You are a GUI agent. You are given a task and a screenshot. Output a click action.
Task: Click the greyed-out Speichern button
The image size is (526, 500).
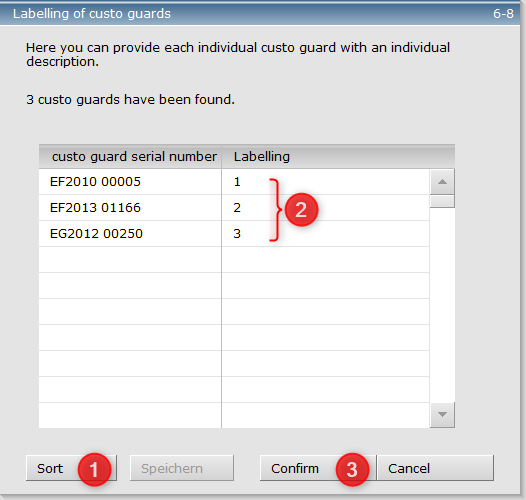[x=182, y=468]
